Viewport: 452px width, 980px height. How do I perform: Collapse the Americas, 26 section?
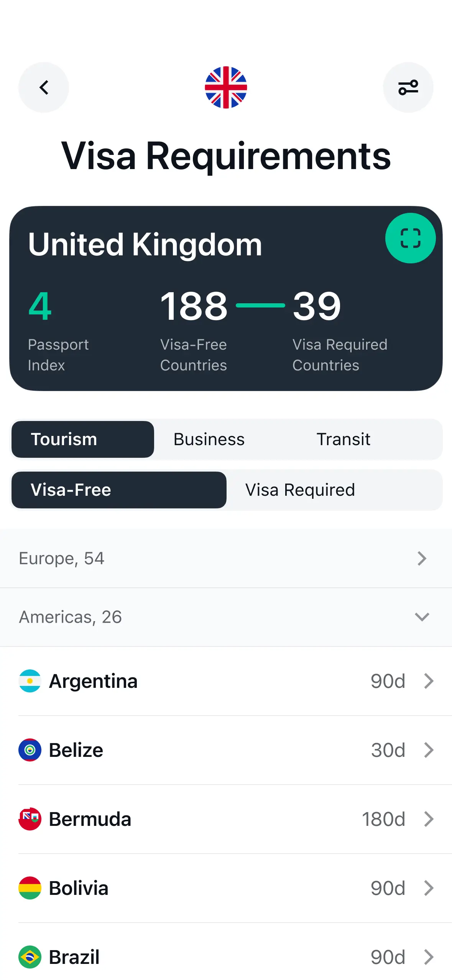(226, 617)
